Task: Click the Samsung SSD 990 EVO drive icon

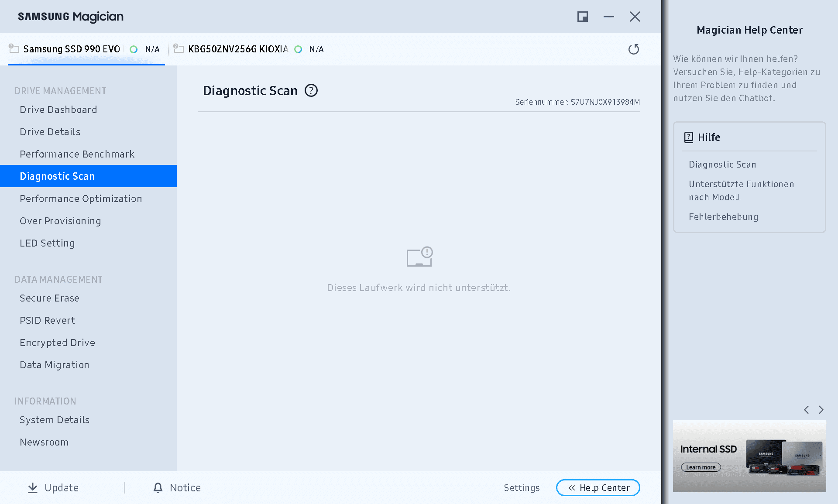Action: click(14, 48)
